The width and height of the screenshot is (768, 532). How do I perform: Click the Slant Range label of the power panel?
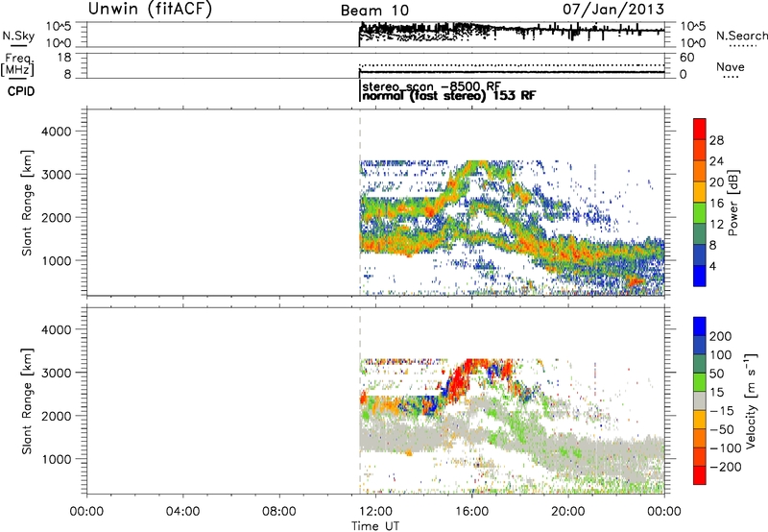pos(27,203)
